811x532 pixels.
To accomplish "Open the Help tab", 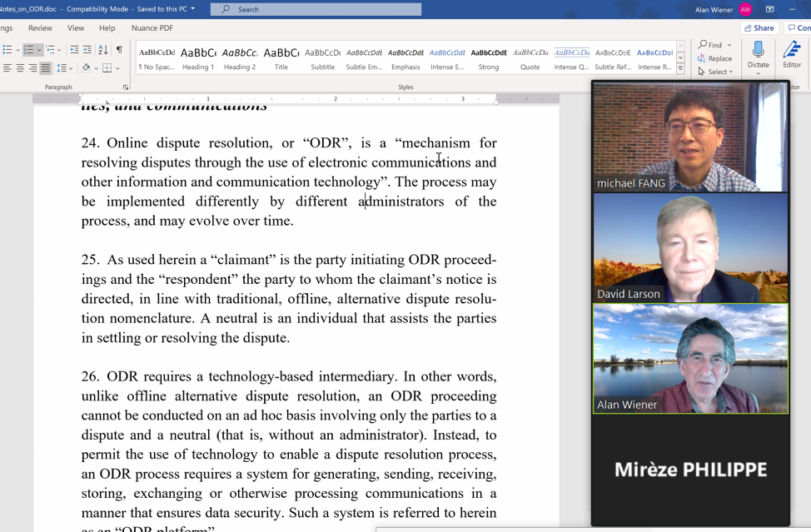I will (x=107, y=28).
